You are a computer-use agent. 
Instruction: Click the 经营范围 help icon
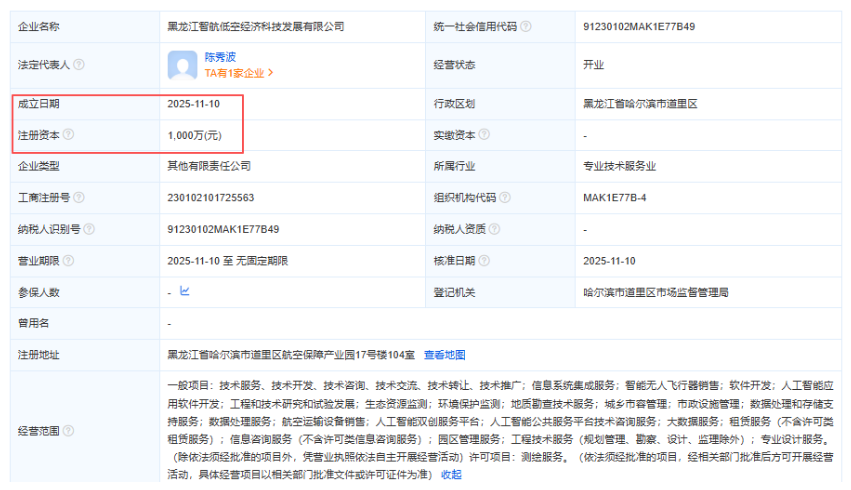point(69,430)
